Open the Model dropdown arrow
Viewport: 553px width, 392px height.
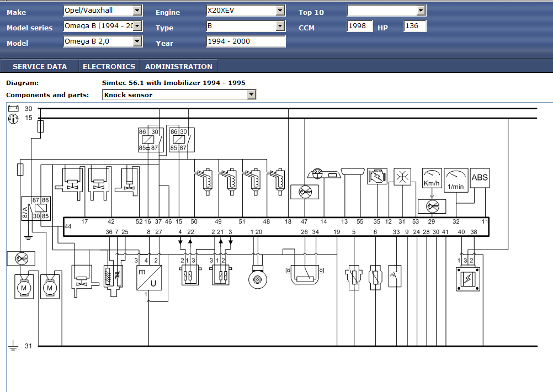(x=137, y=41)
